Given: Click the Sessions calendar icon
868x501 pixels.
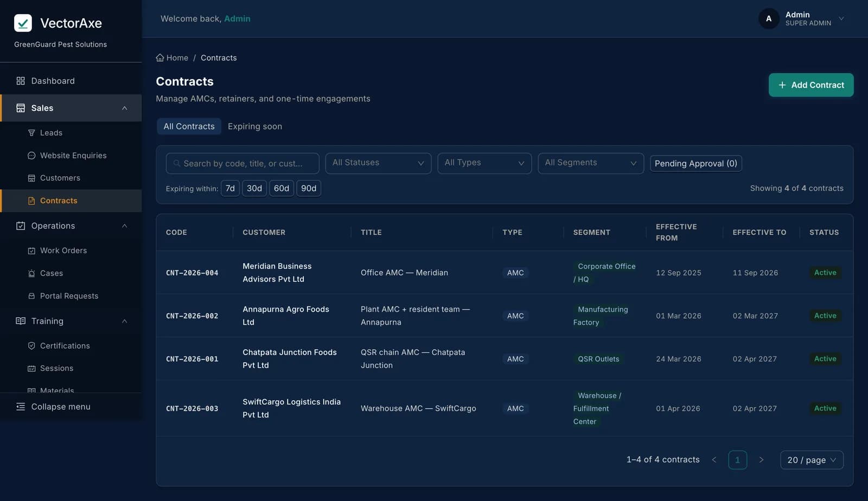Looking at the screenshot, I should pyautogui.click(x=31, y=368).
